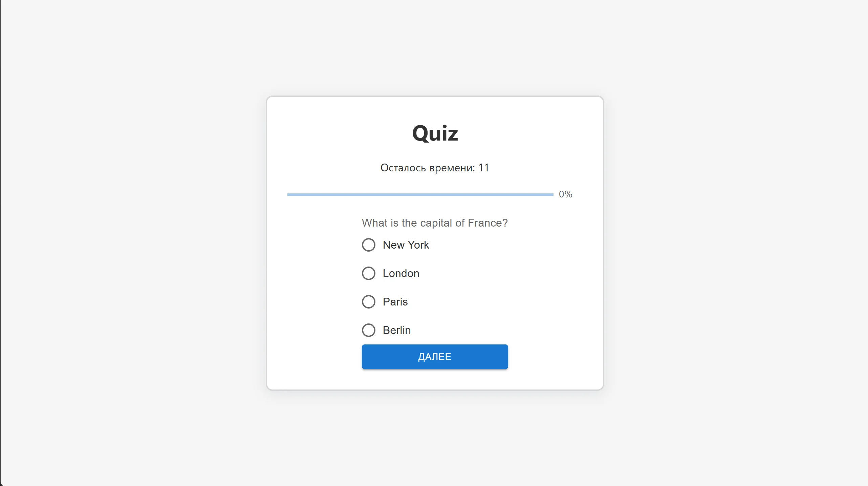Click the 0% progress percentage label
The height and width of the screenshot is (486, 868).
[x=565, y=194]
